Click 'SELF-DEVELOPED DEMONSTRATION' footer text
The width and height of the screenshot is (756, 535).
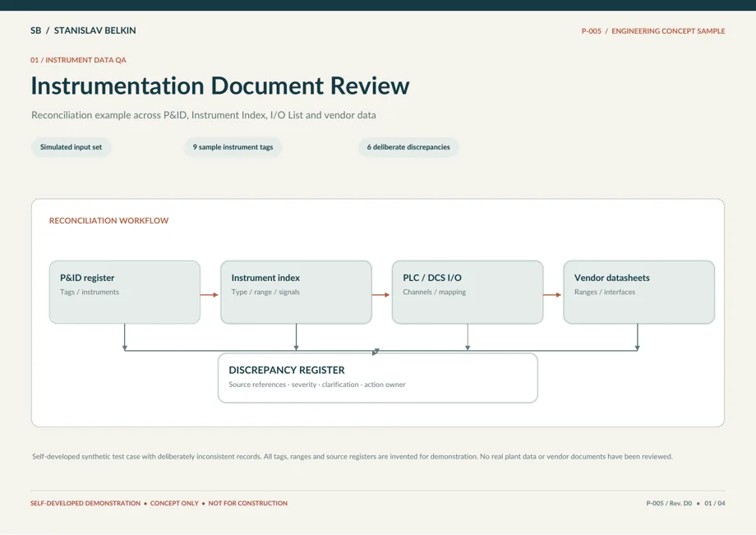[85, 503]
